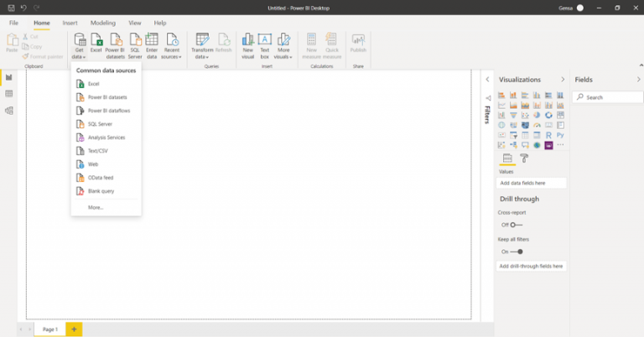
Task: Select the Slicer visual
Action: [x=513, y=135]
